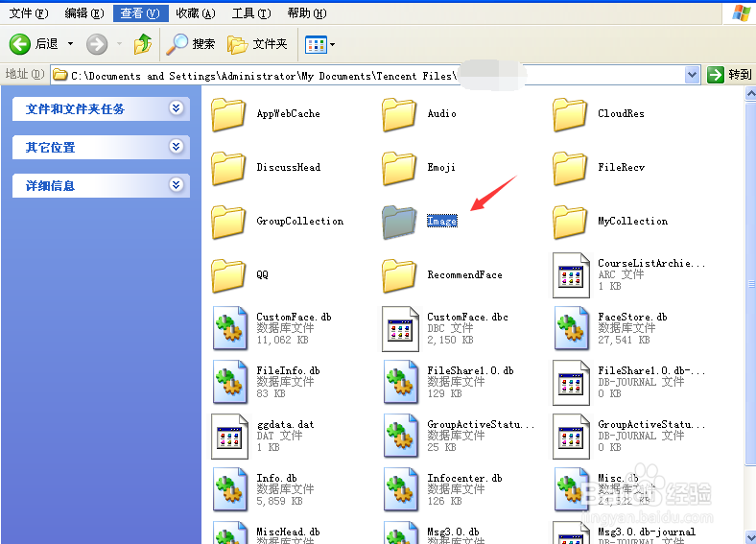Screen dimensions: 756x544
Task: Select GroupActiveStatu database file icon
Action: pyautogui.click(x=401, y=437)
